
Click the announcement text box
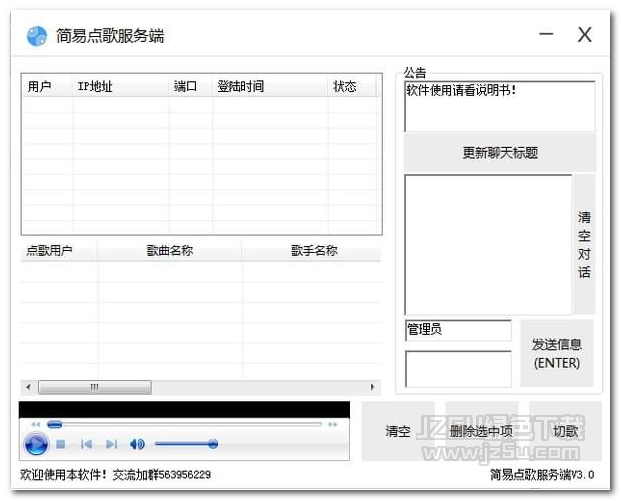tap(500, 106)
